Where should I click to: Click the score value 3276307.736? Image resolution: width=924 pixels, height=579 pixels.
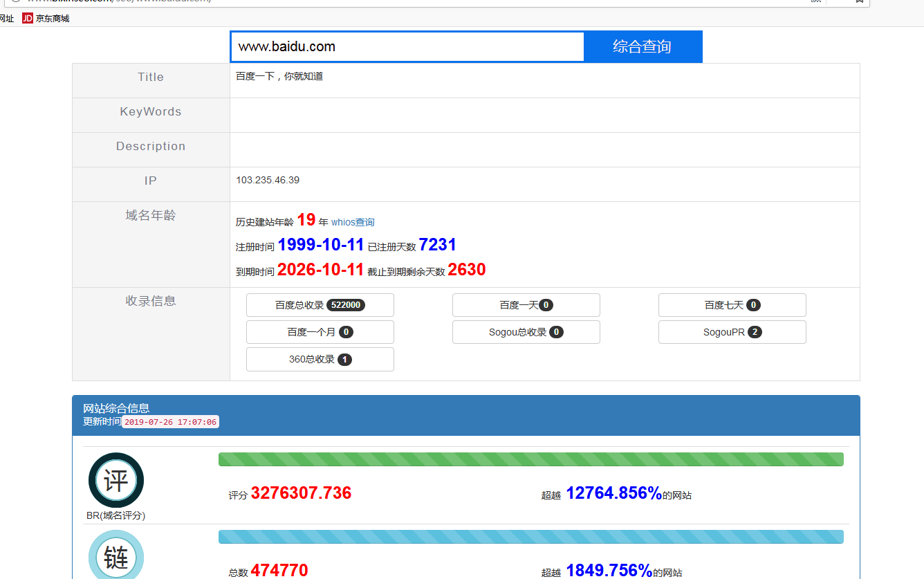302,493
